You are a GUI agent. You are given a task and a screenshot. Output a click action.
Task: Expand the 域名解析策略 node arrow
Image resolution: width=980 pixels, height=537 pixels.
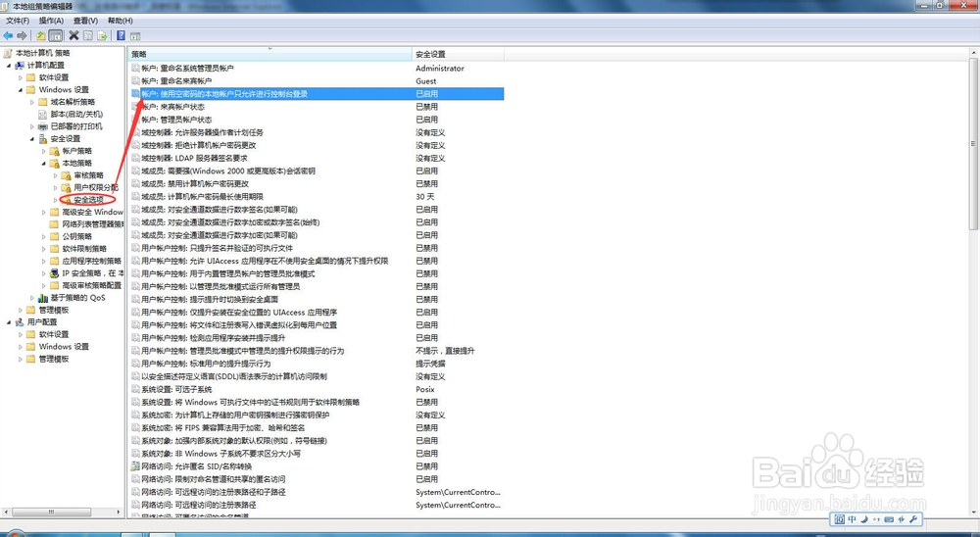pos(32,102)
